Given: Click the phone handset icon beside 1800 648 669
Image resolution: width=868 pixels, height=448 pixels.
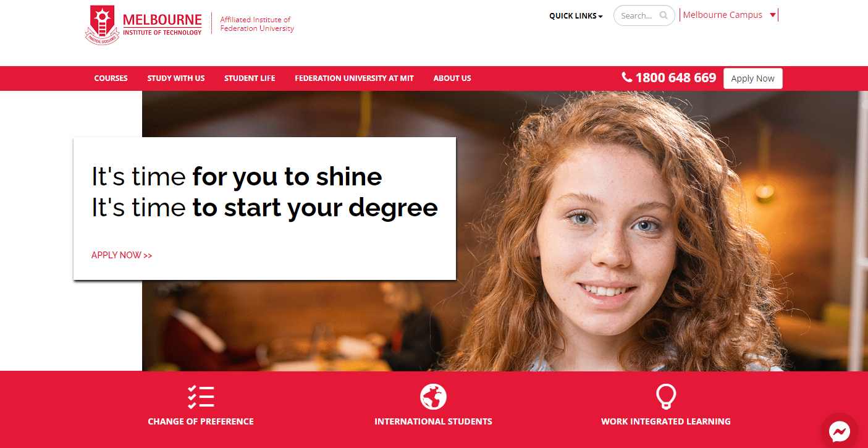Looking at the screenshot, I should (x=627, y=77).
